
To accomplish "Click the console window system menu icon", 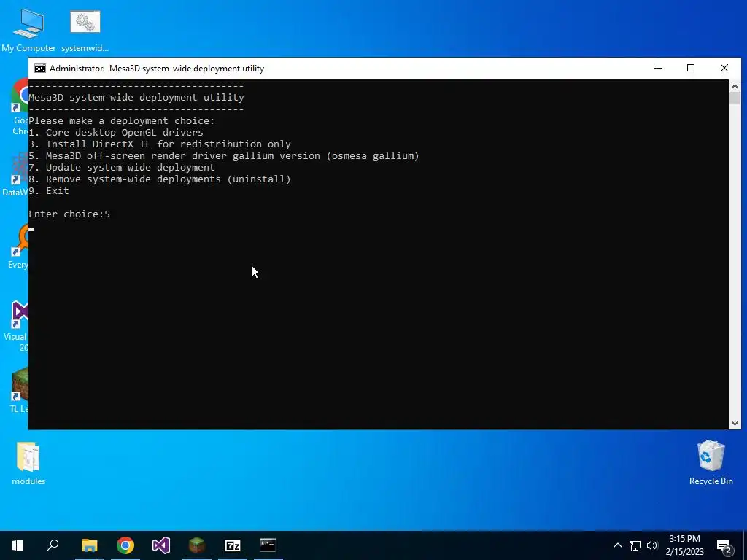I will point(40,69).
